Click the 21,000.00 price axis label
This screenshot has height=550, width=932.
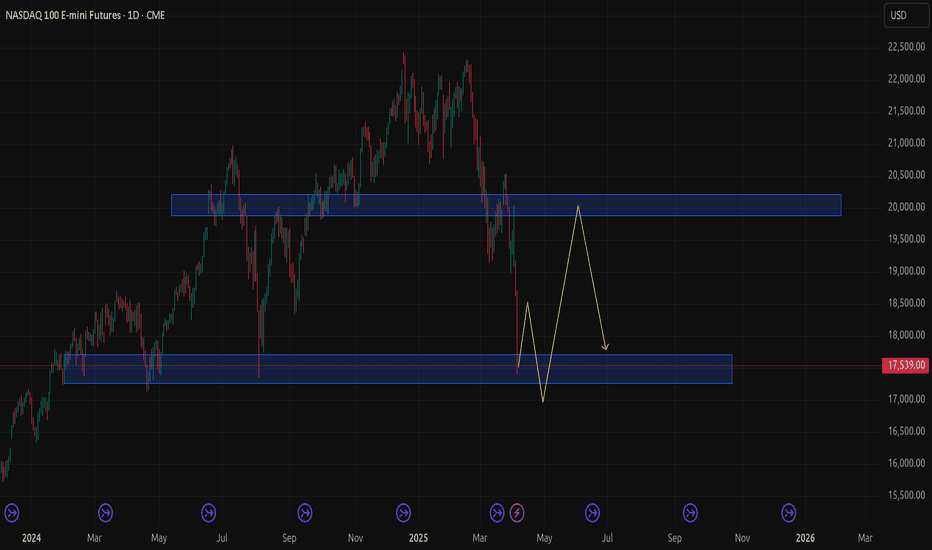point(906,143)
